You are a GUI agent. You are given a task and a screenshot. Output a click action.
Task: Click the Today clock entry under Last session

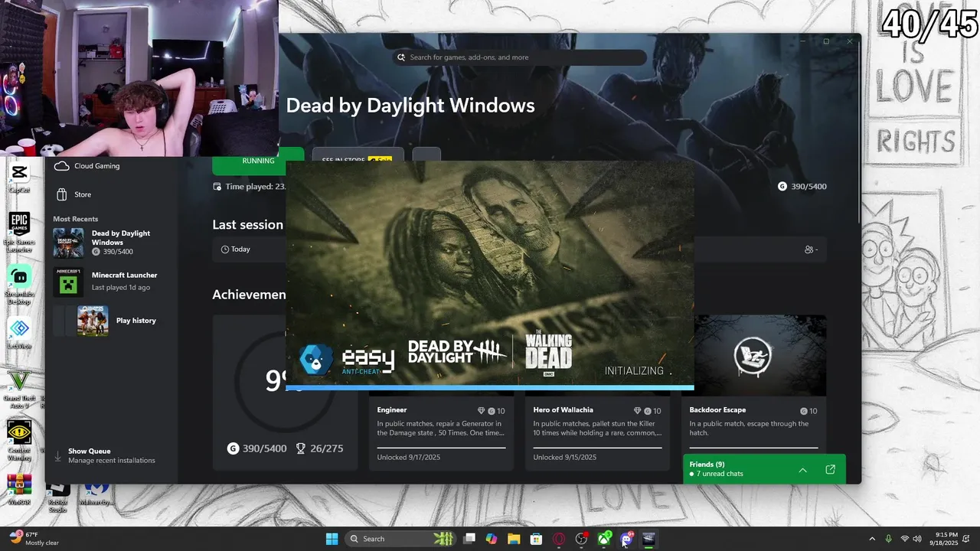236,249
